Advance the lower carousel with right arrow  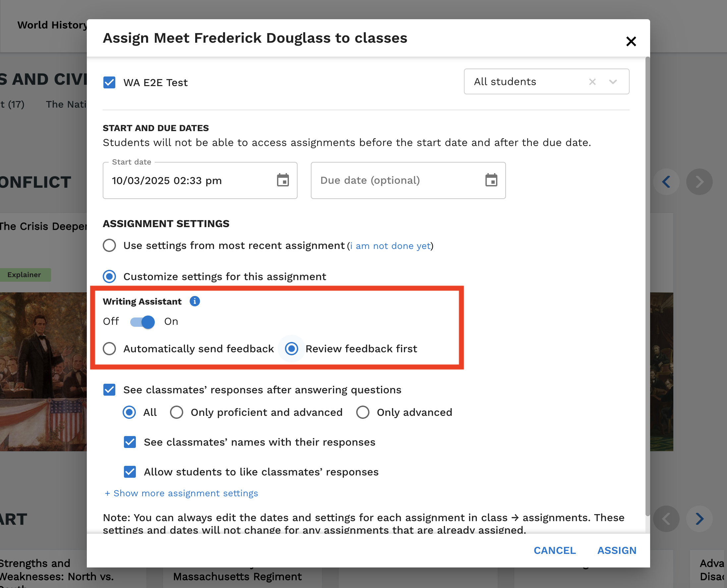click(x=699, y=518)
